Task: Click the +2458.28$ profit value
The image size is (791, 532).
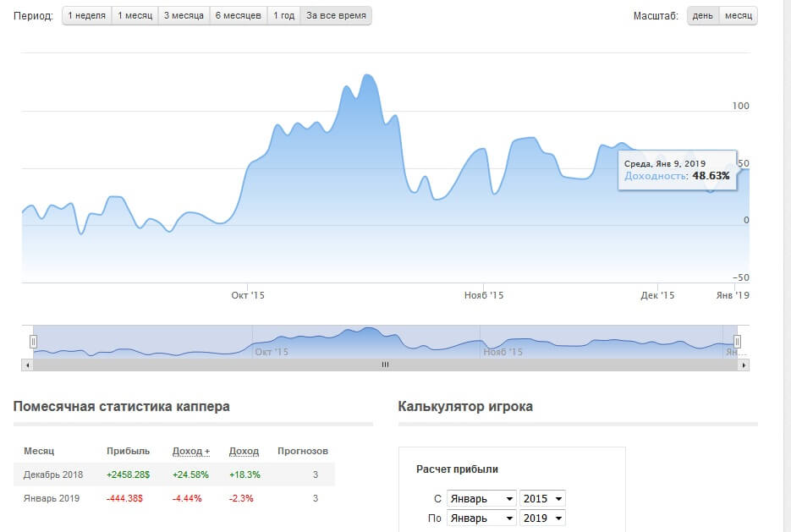Action: (x=128, y=474)
